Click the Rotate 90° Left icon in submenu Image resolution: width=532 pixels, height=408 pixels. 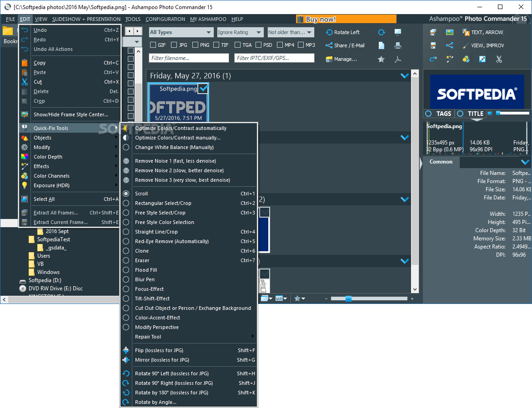pos(126,373)
